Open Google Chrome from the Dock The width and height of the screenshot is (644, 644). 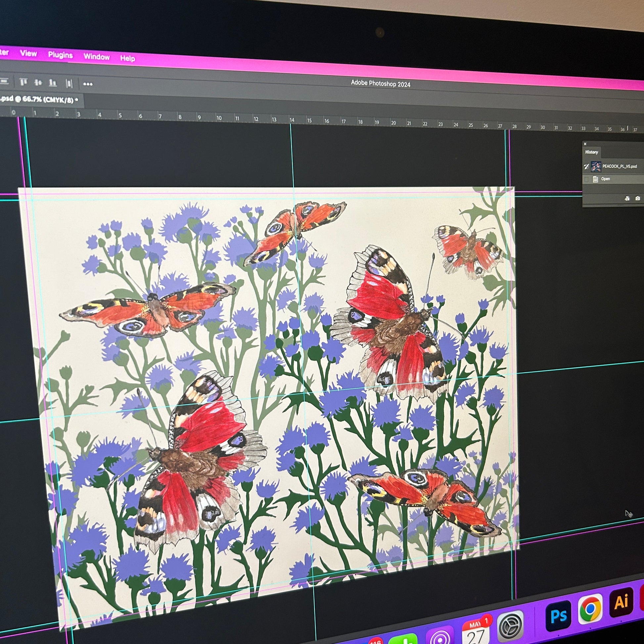click(x=590, y=609)
